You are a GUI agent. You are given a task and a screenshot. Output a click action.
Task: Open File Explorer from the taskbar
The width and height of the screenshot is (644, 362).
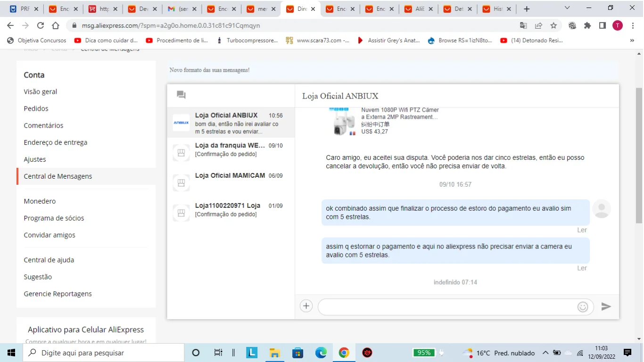pos(275,353)
